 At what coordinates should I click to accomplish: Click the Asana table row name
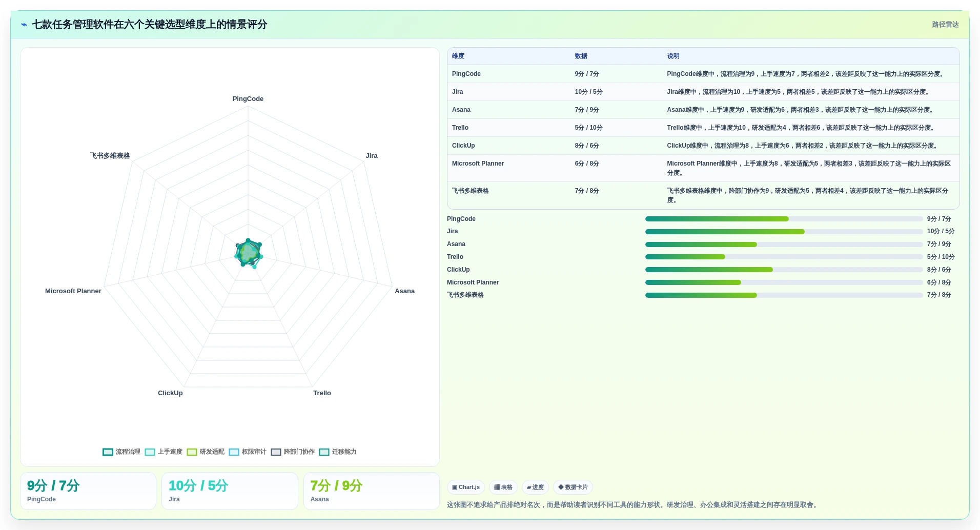tap(461, 110)
